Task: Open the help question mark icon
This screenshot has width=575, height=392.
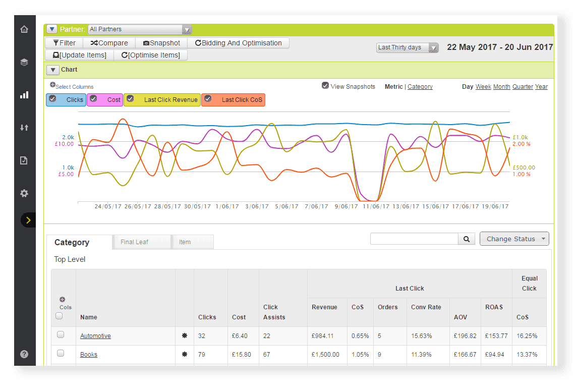Action: (x=24, y=354)
